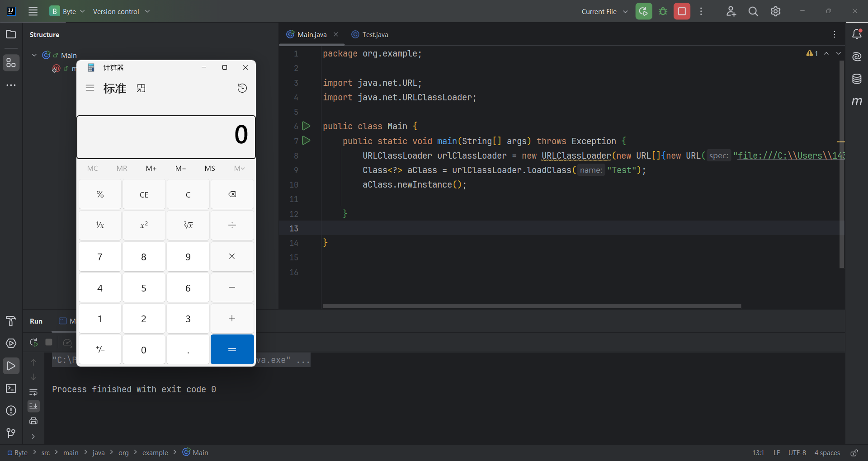Expand the chevron at bottom of Run toolbar

33,437
